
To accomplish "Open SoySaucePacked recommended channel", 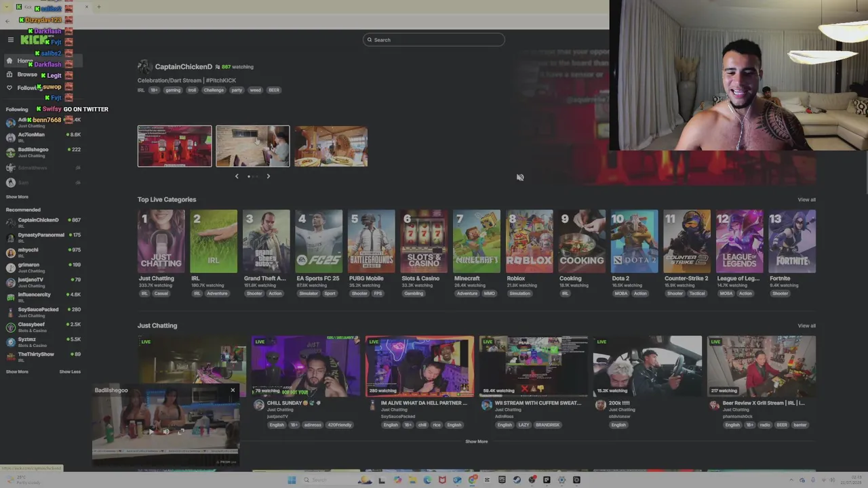I will coord(43,312).
